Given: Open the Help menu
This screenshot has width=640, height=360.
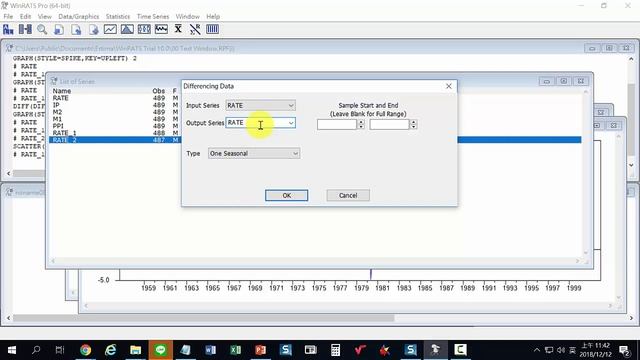Looking at the screenshot, I should click(x=213, y=16).
